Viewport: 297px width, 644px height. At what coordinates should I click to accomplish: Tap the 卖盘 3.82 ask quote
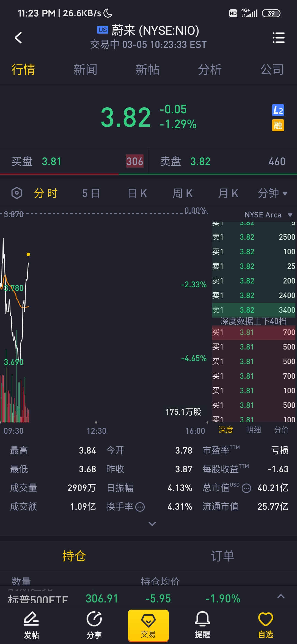pos(223,161)
